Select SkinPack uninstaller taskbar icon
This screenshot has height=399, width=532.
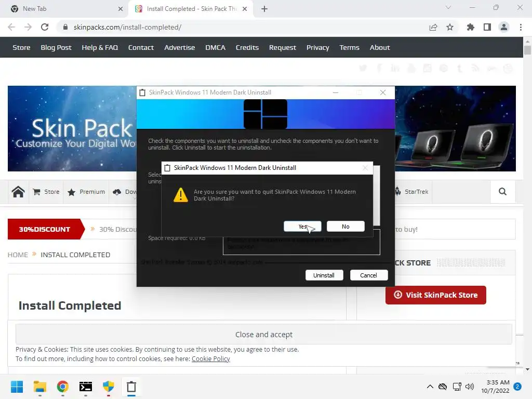(131, 387)
